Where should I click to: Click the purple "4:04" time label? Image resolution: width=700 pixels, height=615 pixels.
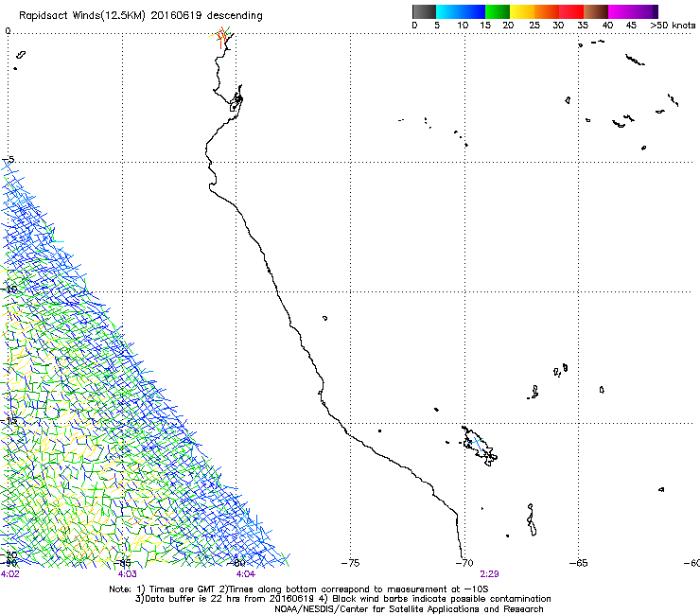pyautogui.click(x=246, y=574)
